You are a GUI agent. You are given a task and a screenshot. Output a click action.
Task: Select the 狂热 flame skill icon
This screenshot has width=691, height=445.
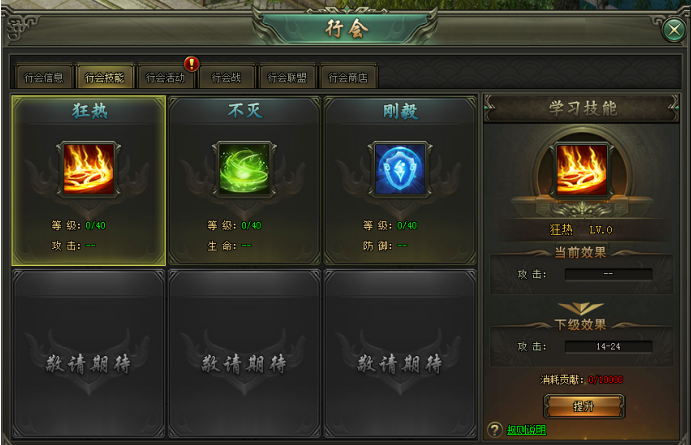(89, 169)
